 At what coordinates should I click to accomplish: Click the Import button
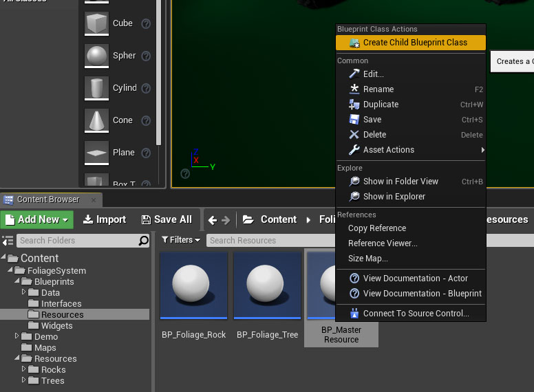(x=105, y=219)
